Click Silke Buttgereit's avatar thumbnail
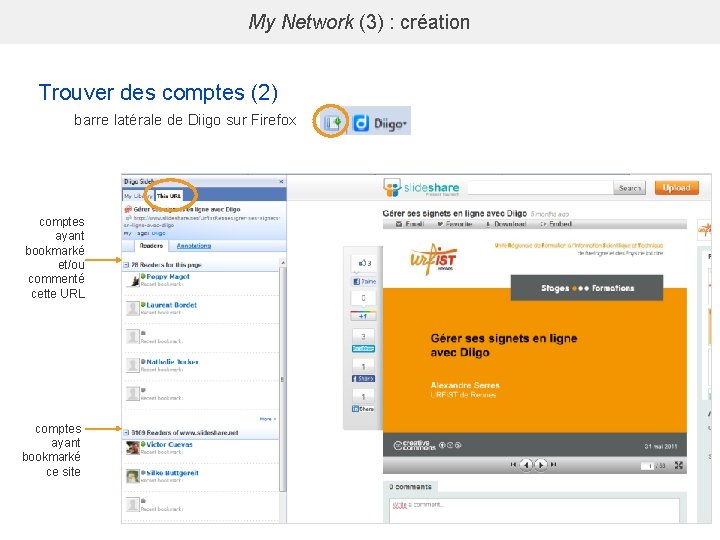This screenshot has height=540, width=720. tap(133, 477)
